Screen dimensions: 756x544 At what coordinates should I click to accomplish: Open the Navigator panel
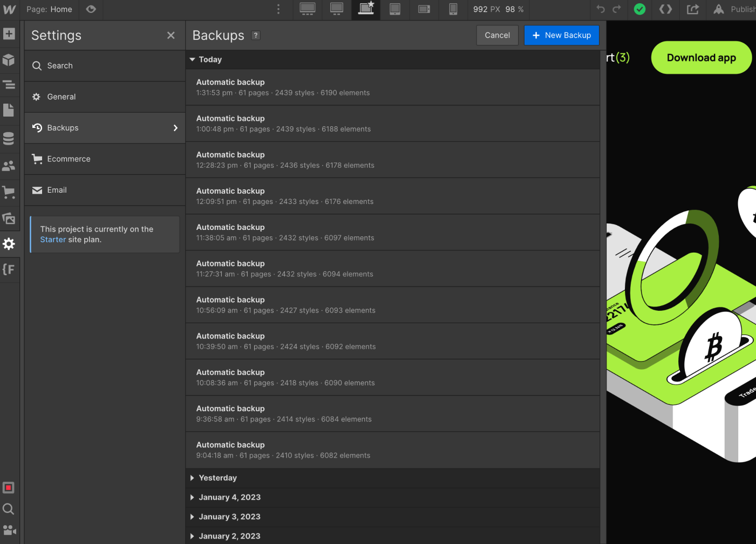click(x=9, y=85)
